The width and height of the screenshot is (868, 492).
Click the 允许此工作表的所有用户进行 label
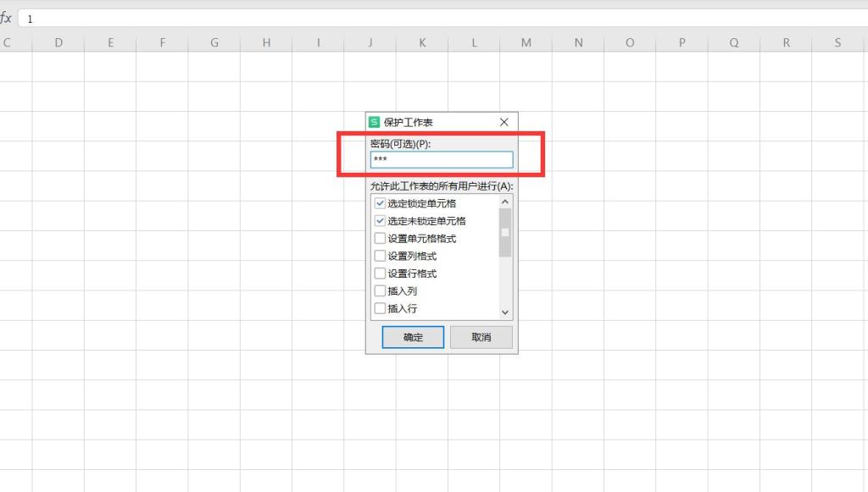point(442,186)
